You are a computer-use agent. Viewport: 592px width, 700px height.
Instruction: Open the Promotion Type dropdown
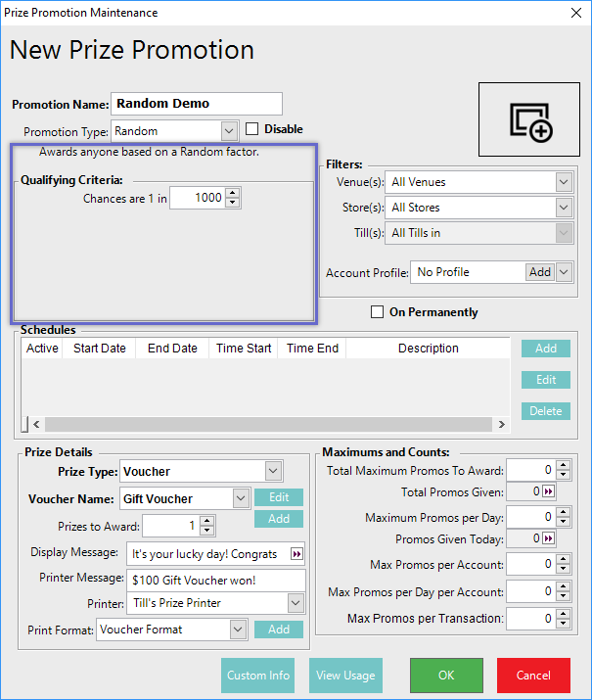229,130
